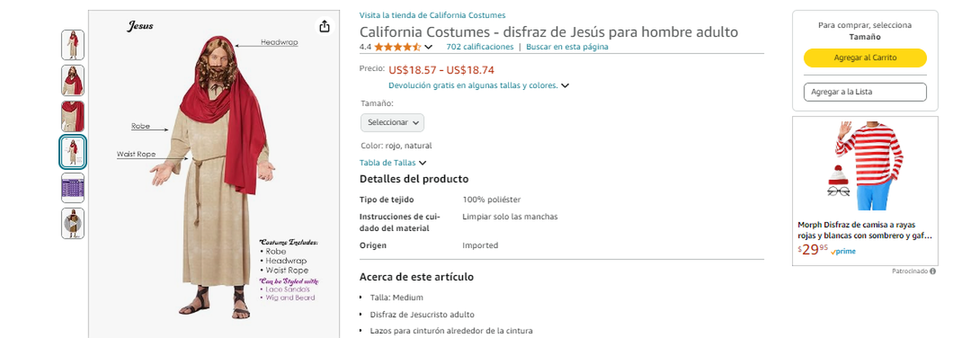Viewport: 980px width, 338px height.
Task: Expand the Tabla de Tallas size chart
Action: (x=393, y=162)
